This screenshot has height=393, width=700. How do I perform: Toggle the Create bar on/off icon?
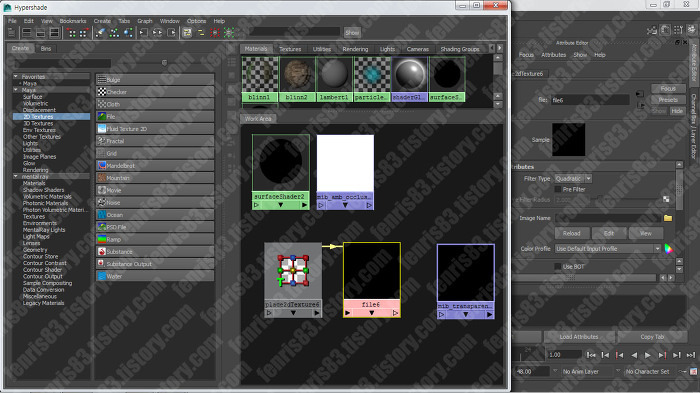[x=12, y=33]
